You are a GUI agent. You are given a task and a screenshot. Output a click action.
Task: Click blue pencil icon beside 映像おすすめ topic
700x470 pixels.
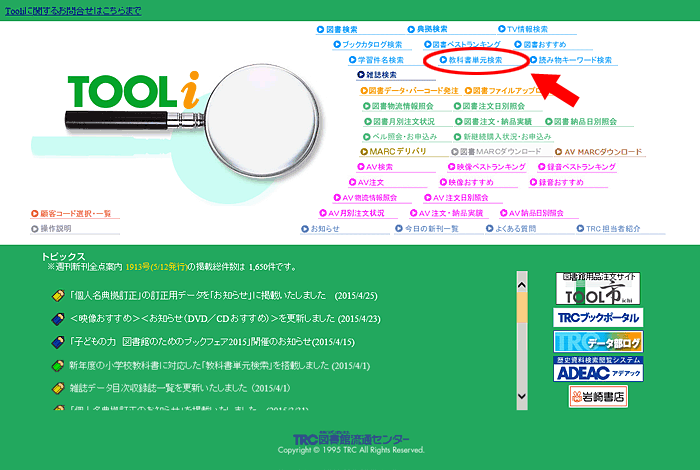coord(58,319)
